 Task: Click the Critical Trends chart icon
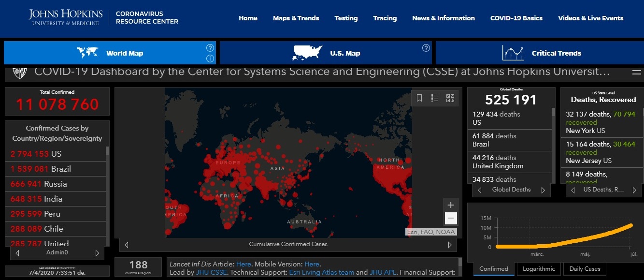(513, 53)
